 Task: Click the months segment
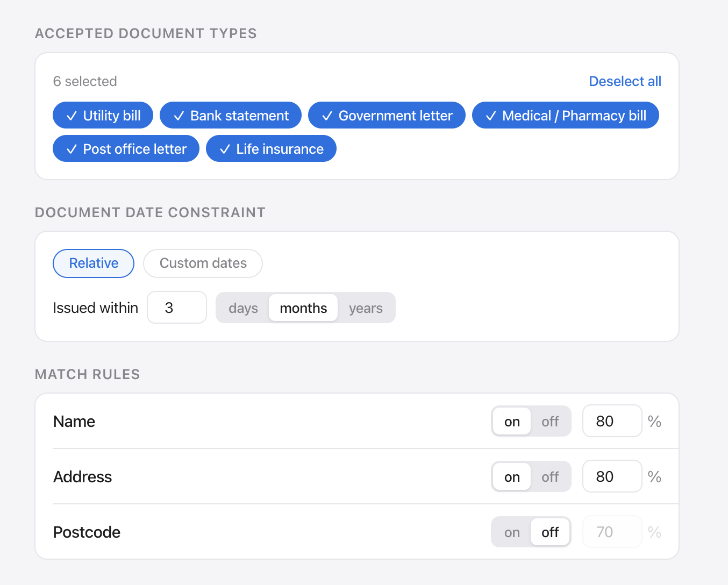[x=303, y=308]
